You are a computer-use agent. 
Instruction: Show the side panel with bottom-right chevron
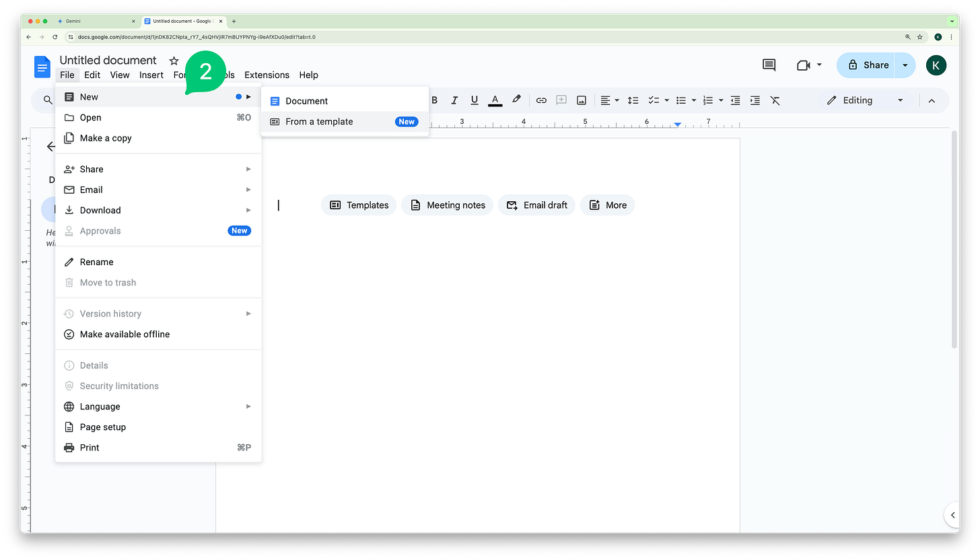click(x=952, y=515)
